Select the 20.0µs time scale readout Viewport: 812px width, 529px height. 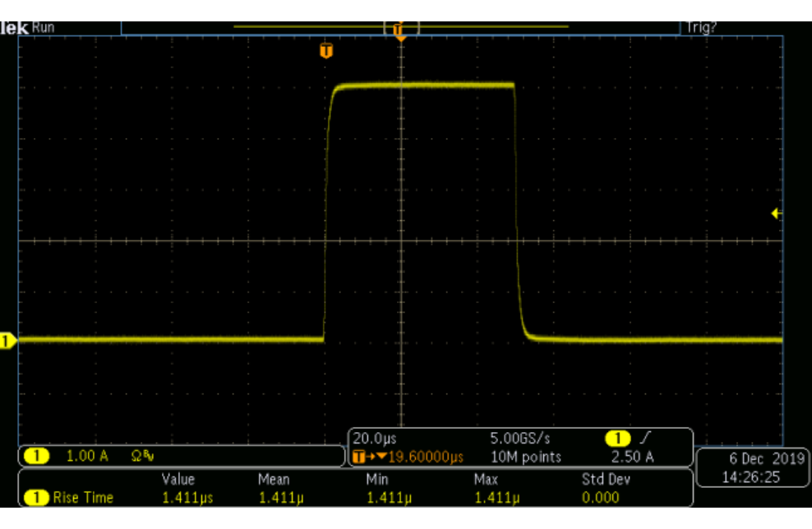pos(375,439)
